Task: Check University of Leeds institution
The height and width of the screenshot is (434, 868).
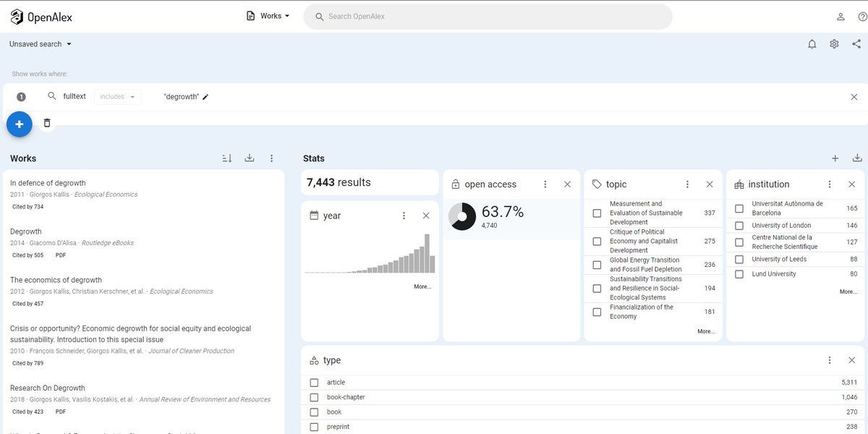Action: (x=739, y=259)
